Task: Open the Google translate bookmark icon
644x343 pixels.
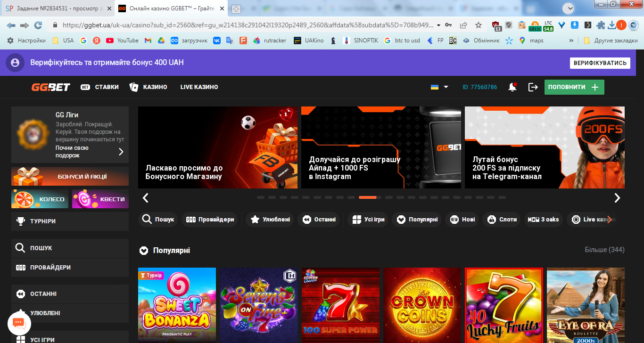Action: tap(230, 41)
